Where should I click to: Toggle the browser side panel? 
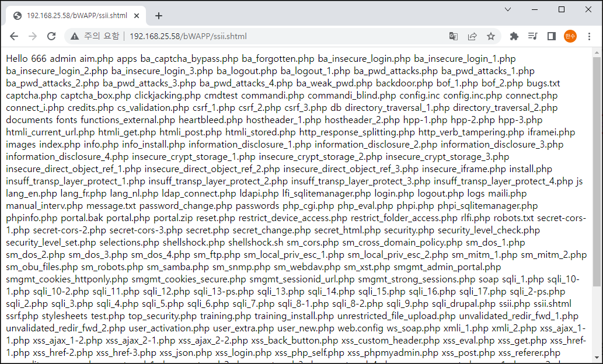point(552,36)
